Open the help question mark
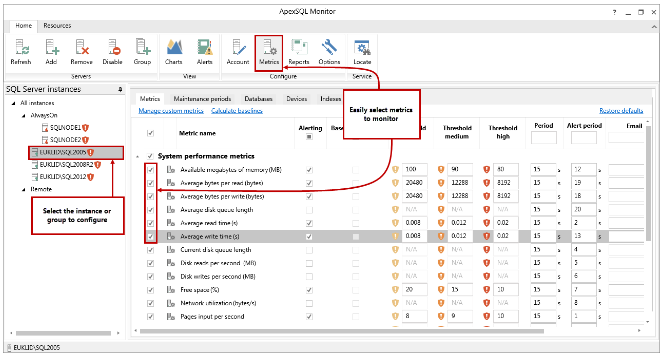 click(x=614, y=12)
